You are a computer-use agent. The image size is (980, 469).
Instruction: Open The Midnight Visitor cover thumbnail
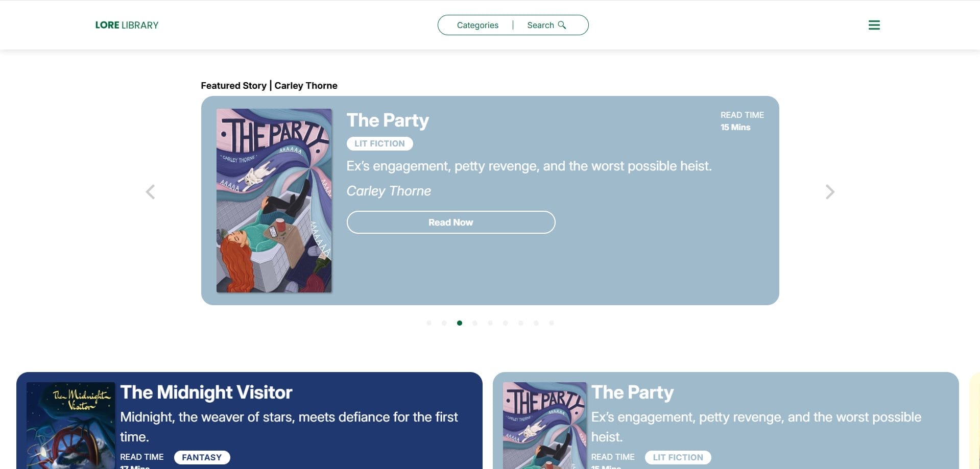[70, 426]
